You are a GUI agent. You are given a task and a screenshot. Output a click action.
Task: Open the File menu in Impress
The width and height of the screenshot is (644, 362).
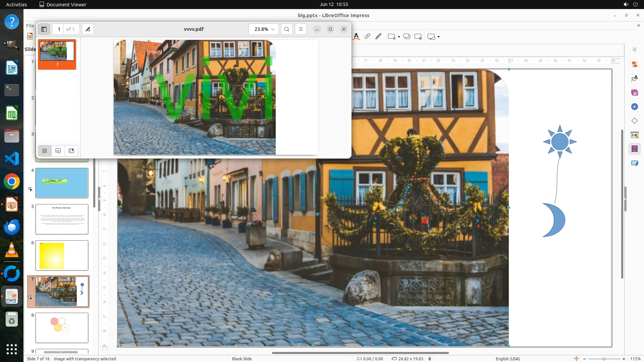30,25
